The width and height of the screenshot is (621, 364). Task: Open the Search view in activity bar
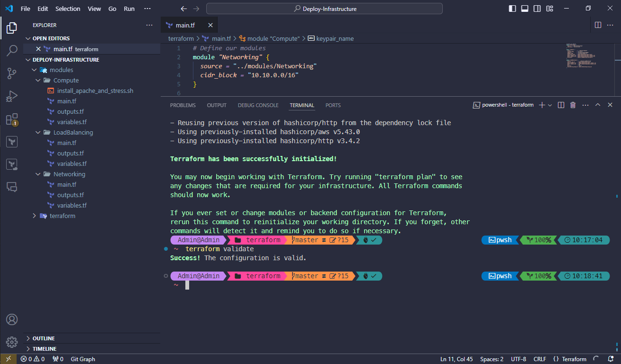(x=12, y=50)
